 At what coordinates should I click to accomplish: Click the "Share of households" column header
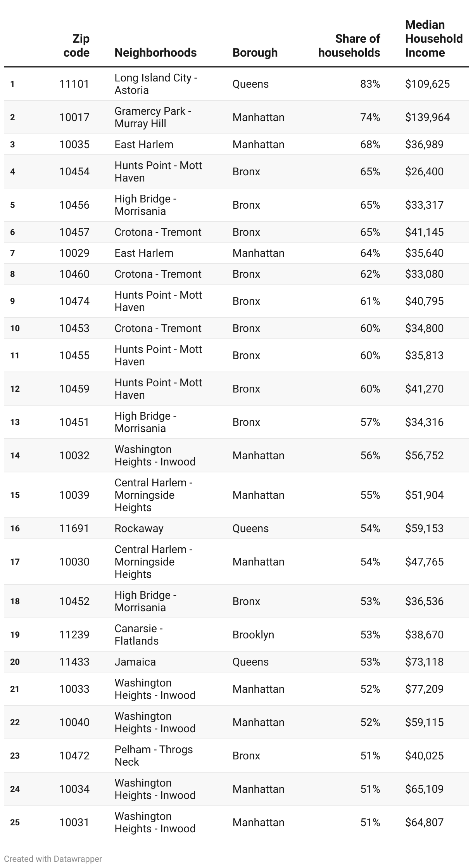[x=349, y=45]
